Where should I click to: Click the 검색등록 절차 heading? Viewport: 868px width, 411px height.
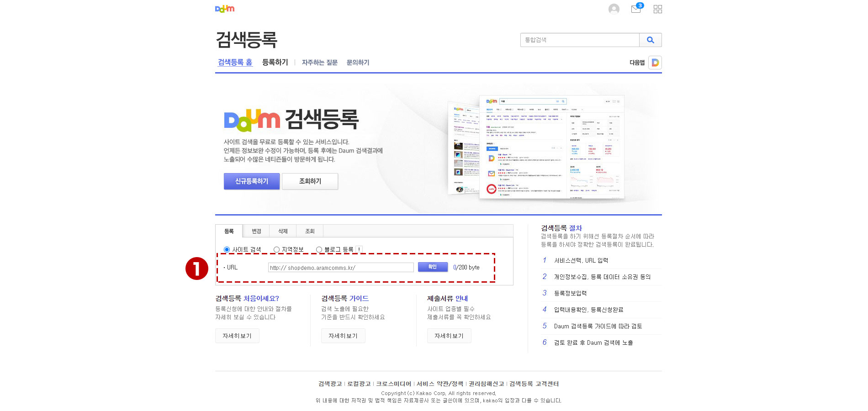pyautogui.click(x=561, y=228)
